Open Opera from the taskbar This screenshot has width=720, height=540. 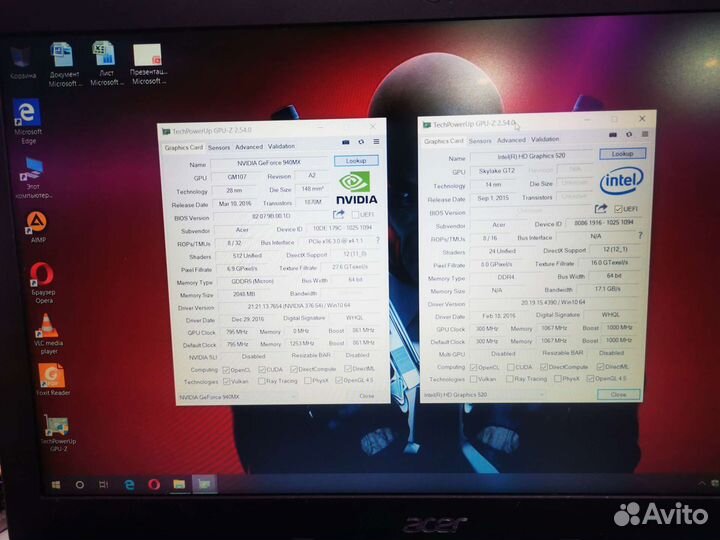pyautogui.click(x=154, y=484)
